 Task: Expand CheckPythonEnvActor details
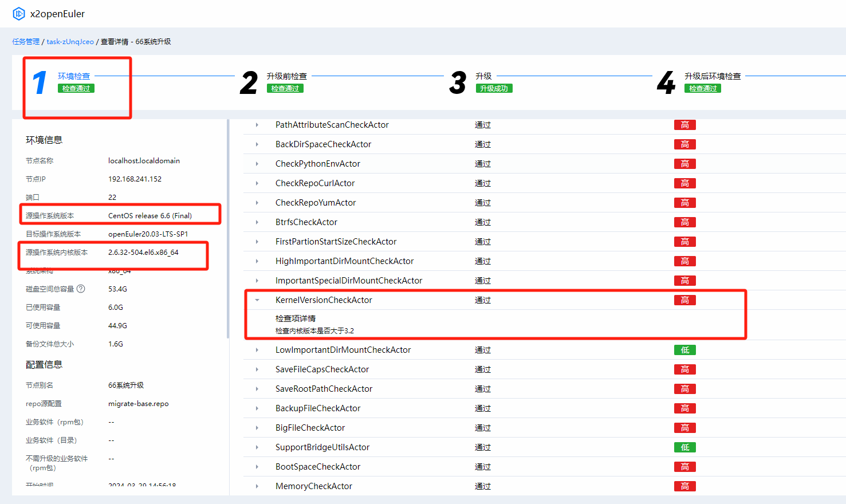point(257,164)
